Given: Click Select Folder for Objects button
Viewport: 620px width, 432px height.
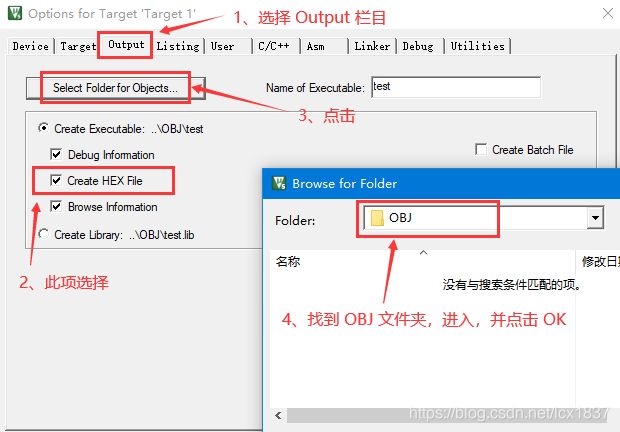Looking at the screenshot, I should click(x=115, y=88).
